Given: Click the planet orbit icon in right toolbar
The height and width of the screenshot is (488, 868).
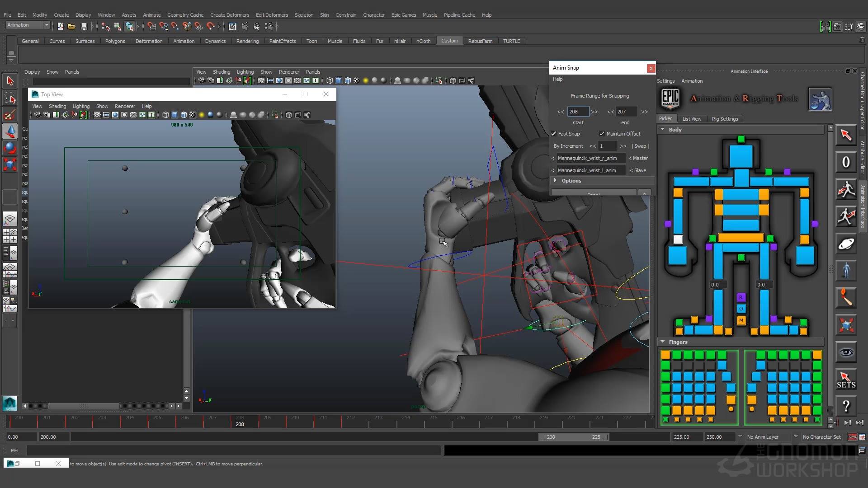Looking at the screenshot, I should point(846,244).
